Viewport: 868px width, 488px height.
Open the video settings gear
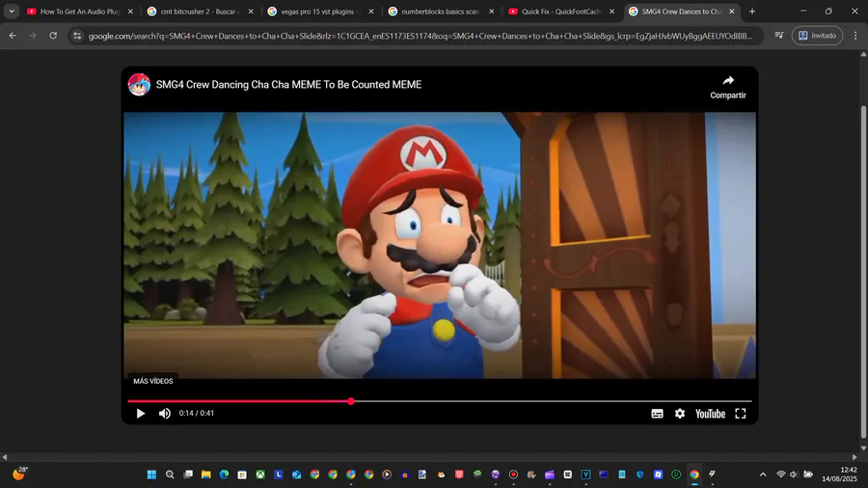coord(680,414)
